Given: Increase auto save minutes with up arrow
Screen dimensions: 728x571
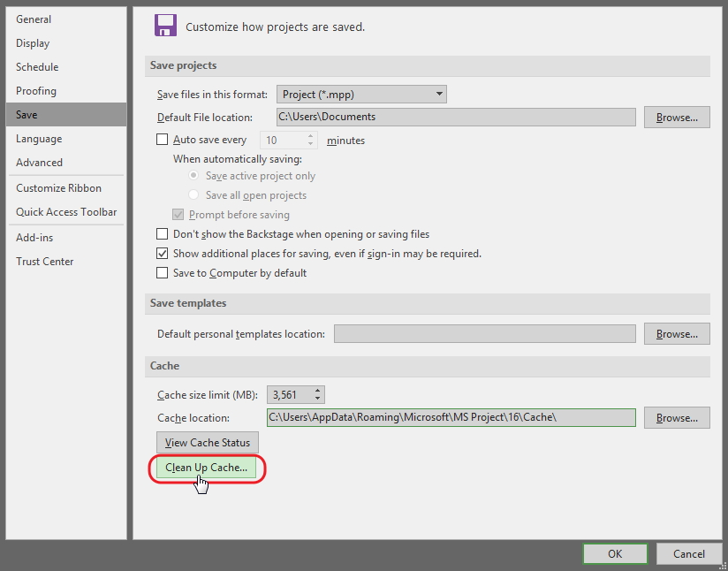Looking at the screenshot, I should pyautogui.click(x=311, y=136).
